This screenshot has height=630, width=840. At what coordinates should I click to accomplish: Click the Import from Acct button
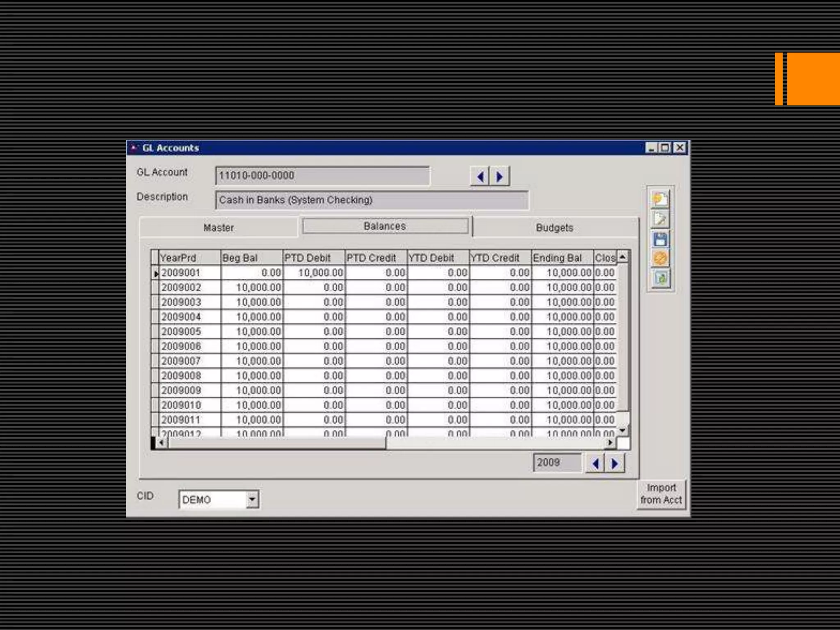(x=661, y=494)
